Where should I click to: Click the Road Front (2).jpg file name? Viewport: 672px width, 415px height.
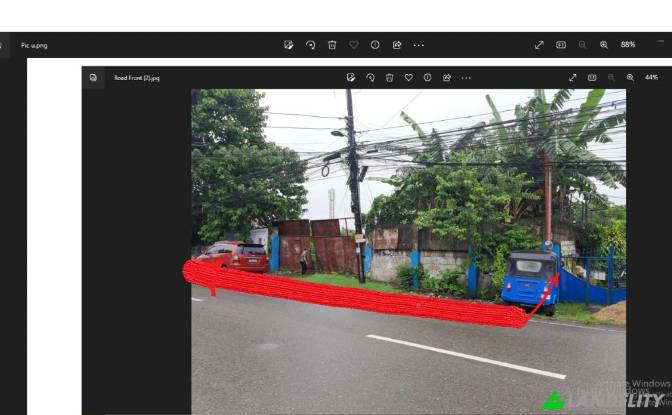click(136, 77)
